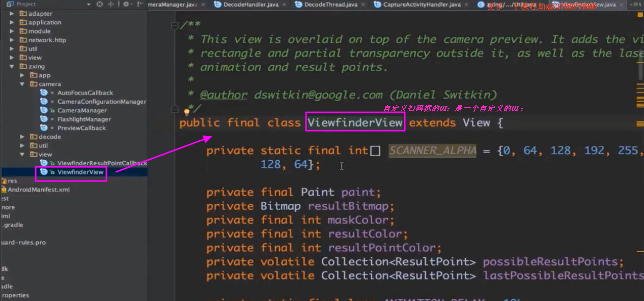Select the network.http package folder icon
Image resolution: width=644 pixels, height=301 pixels.
23,40
